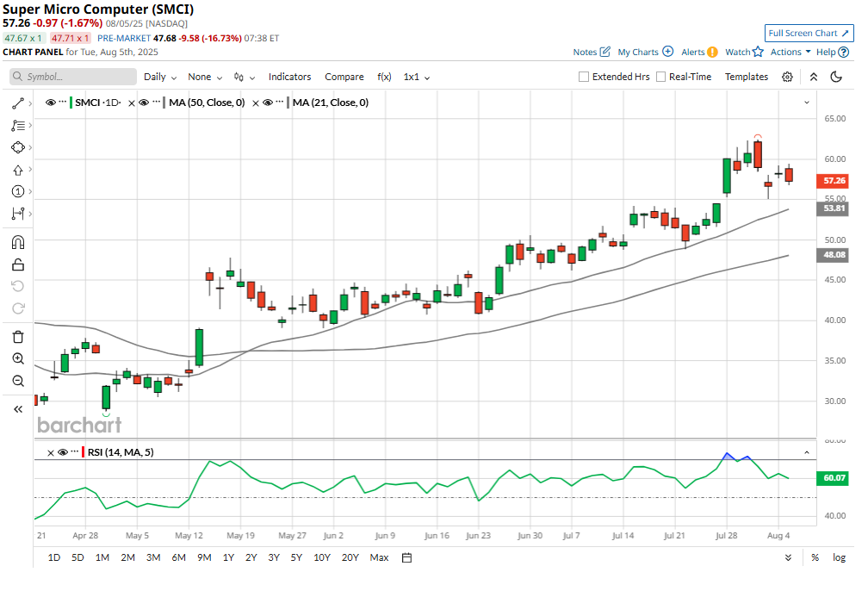Click the red RSI indicator color bar
The image size is (868, 591).
click(83, 452)
